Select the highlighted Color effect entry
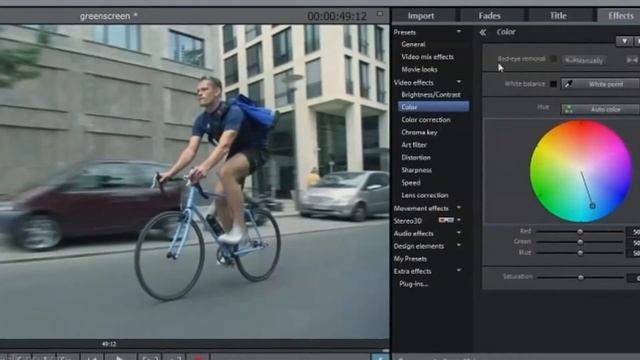Image resolution: width=640 pixels, height=360 pixels. coord(433,107)
